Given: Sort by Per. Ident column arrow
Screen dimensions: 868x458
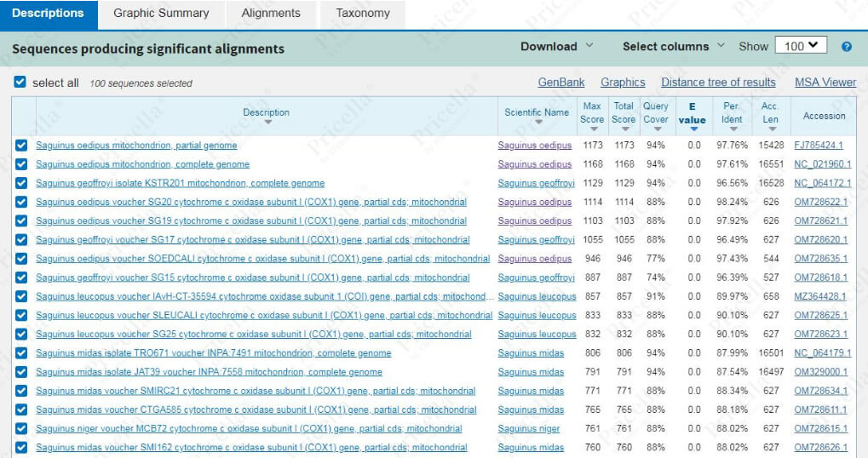Looking at the screenshot, I should 733,129.
